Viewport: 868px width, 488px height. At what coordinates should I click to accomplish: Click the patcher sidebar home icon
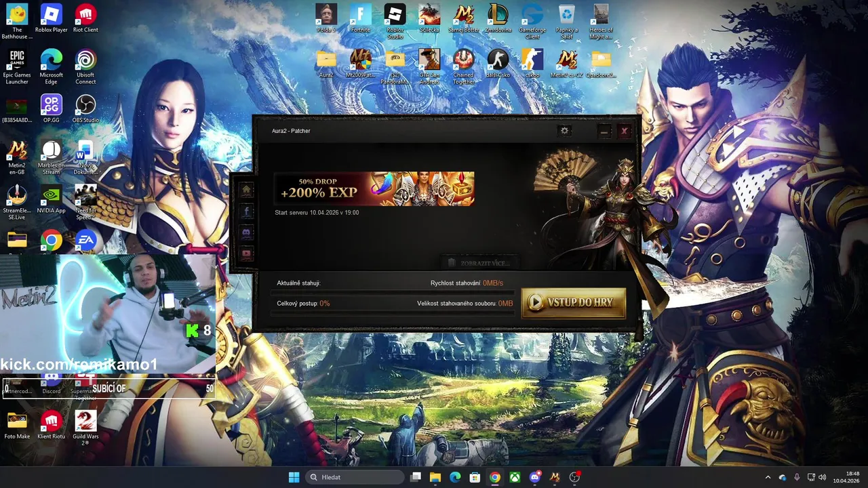[246, 190]
